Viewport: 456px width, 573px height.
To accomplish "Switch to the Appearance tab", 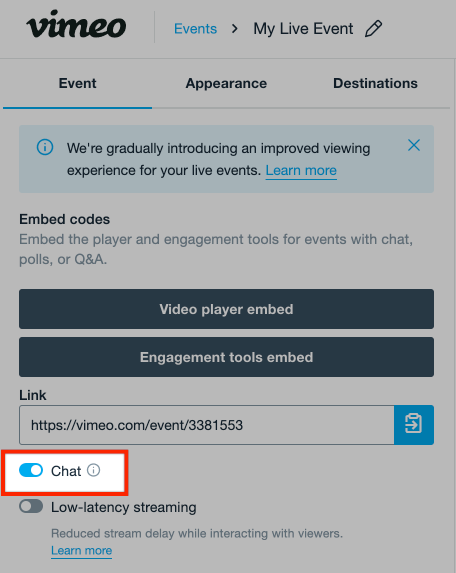I will [x=226, y=84].
